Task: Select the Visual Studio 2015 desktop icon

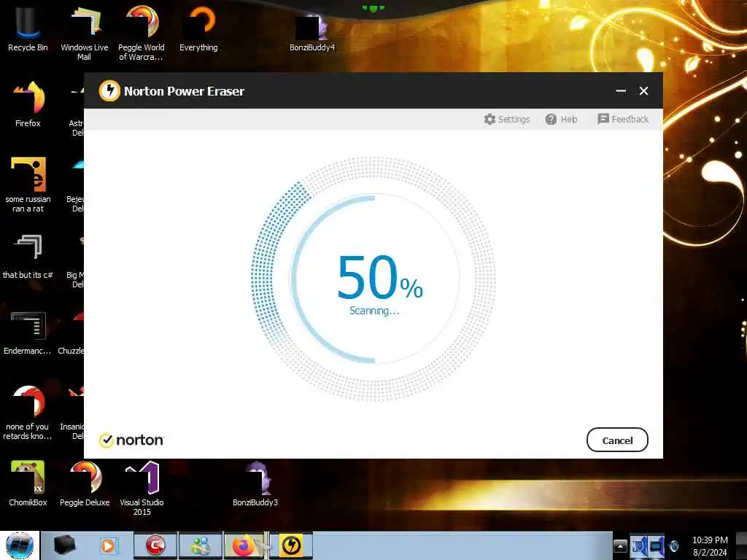Action: [x=142, y=488]
